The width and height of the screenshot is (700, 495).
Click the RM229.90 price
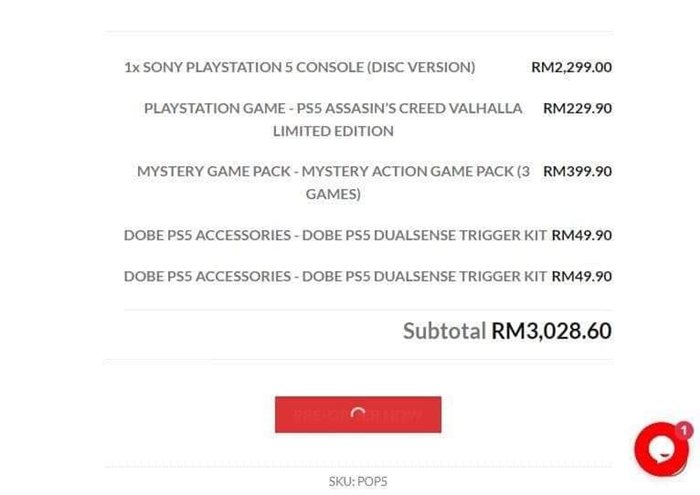click(577, 108)
